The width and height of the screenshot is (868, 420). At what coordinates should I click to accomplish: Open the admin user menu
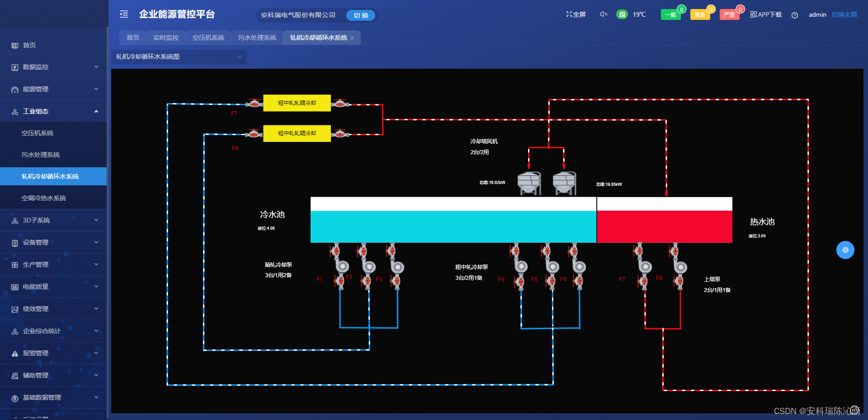[817, 14]
